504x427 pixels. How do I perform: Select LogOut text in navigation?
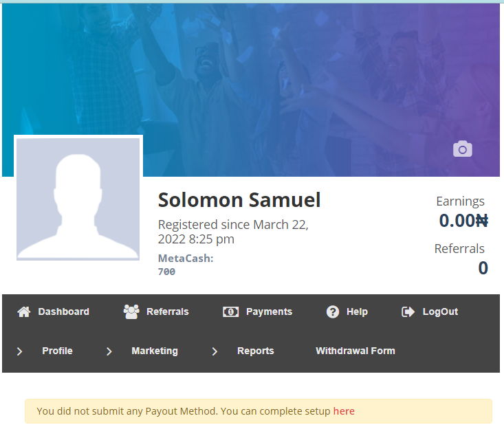[440, 311]
